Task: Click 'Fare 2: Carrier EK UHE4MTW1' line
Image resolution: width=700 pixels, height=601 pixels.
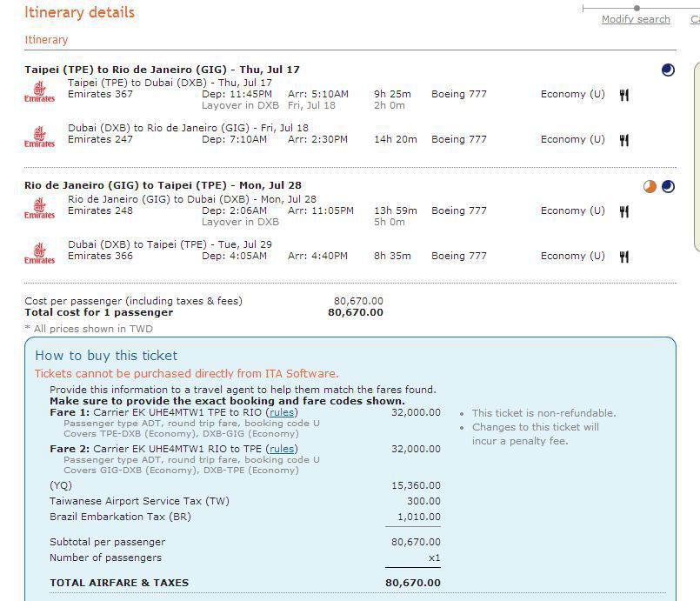Action: (174, 449)
